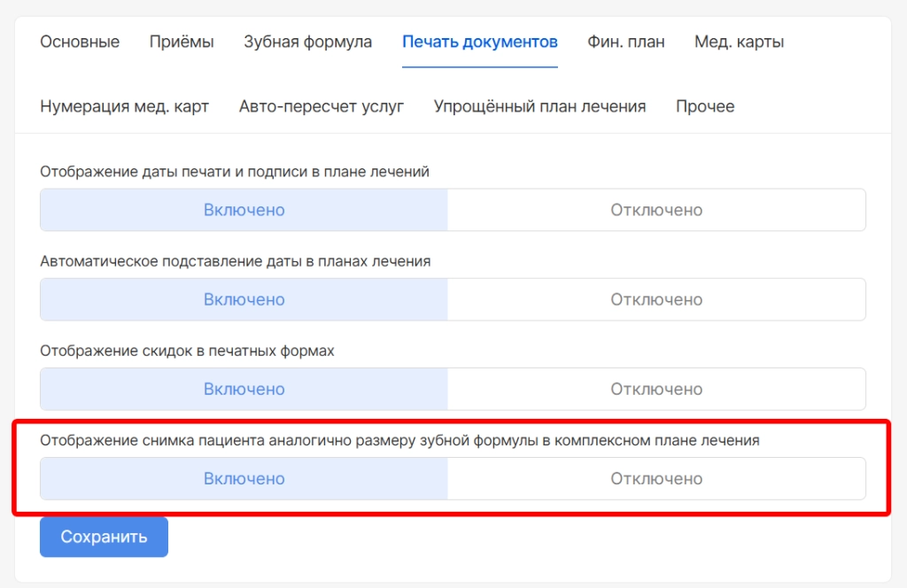Turn off automatic date substitution in plans
This screenshot has height=588, width=907.
coord(655,299)
